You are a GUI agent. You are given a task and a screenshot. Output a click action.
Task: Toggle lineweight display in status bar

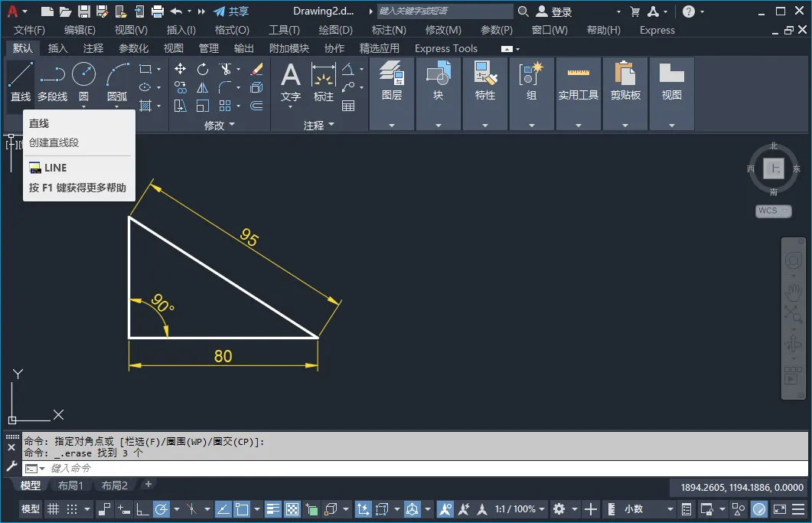tap(273, 509)
